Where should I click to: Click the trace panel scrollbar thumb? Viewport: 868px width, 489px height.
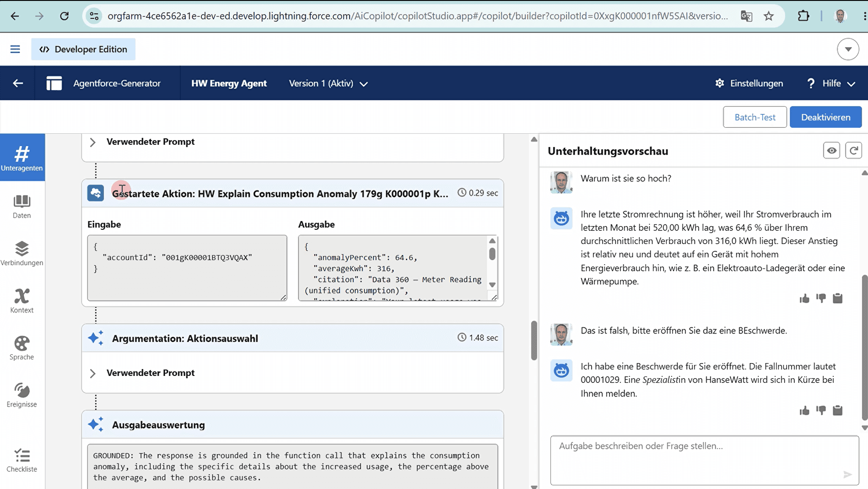point(534,341)
